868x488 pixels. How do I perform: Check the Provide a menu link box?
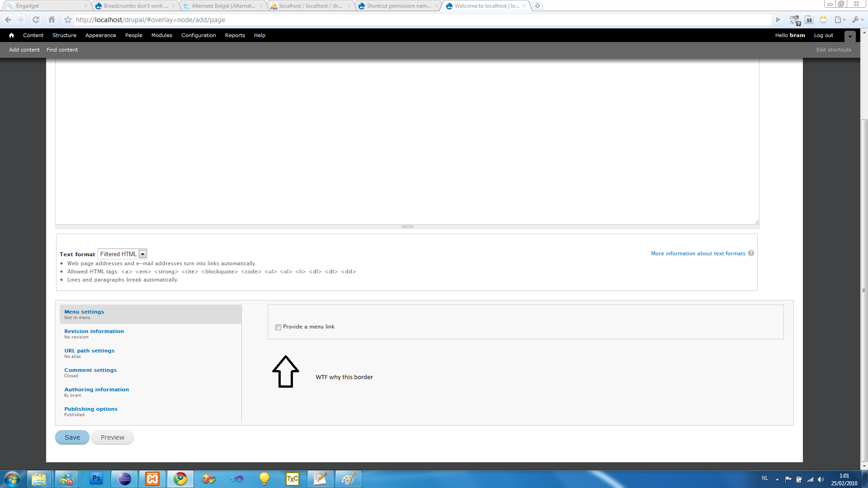pyautogui.click(x=278, y=327)
